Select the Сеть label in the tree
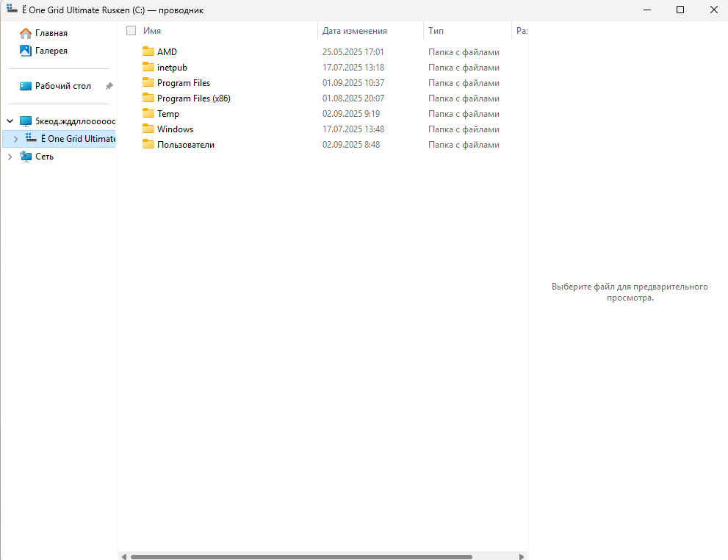 click(45, 157)
